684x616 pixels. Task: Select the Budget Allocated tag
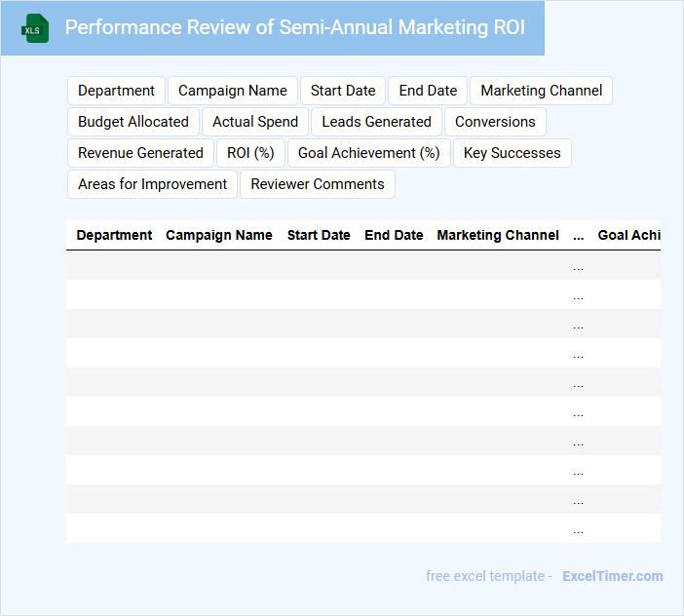(x=133, y=122)
